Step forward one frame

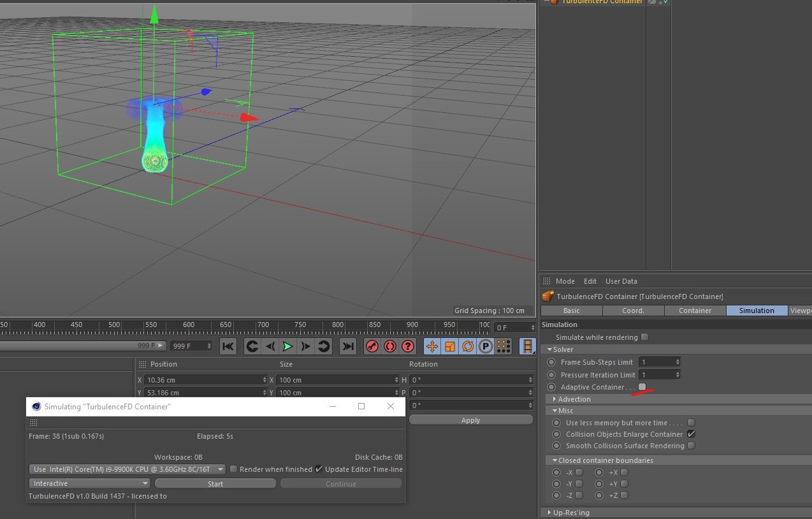coord(306,346)
